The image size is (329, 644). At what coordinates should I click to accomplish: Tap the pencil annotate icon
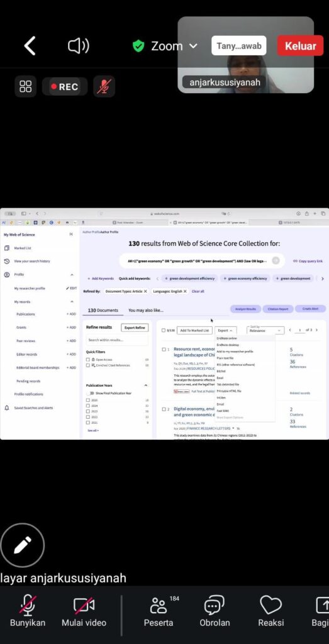coord(22,545)
